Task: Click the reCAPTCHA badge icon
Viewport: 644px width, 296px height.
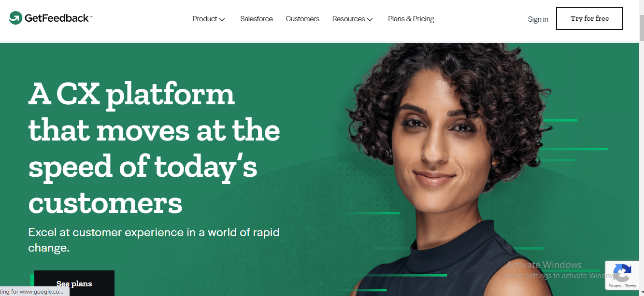Action: [621, 273]
